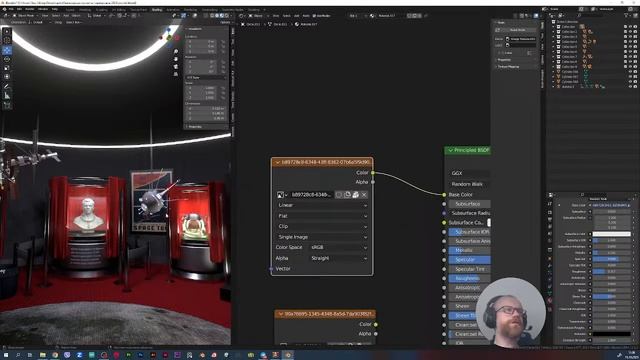
Task: Select the Scale tool in viewport toolbar
Action: (x=7, y=68)
